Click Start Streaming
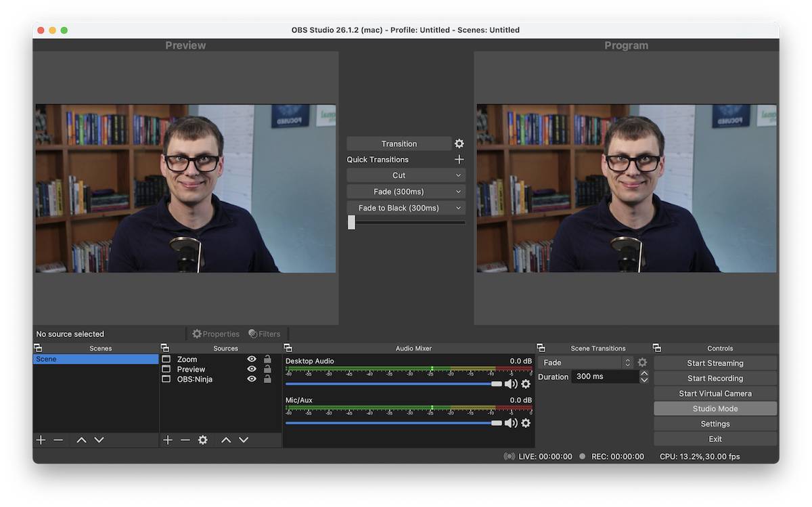812x507 pixels. (x=715, y=363)
